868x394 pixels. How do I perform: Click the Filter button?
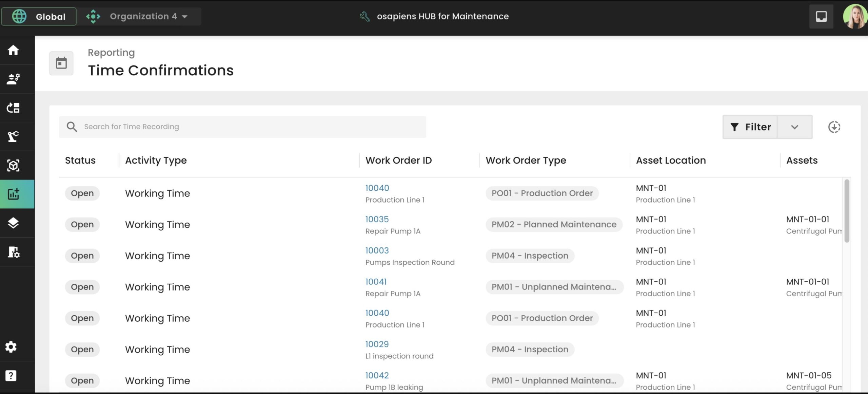(751, 127)
